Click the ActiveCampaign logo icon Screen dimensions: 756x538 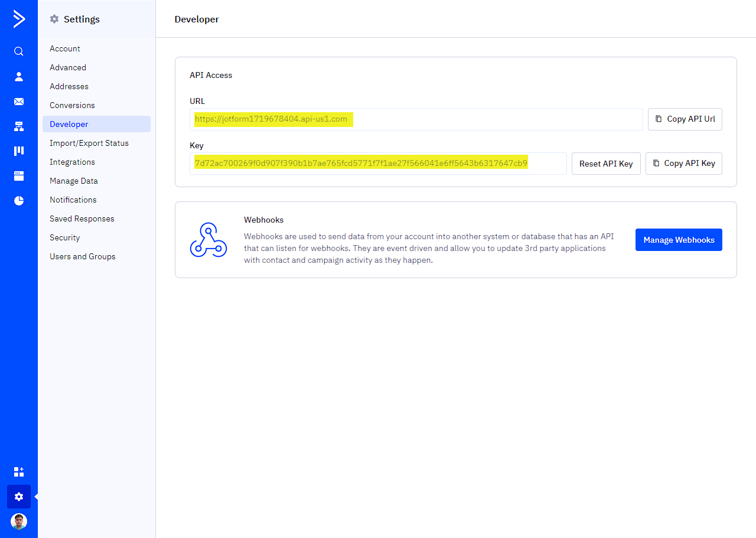pyautogui.click(x=19, y=19)
